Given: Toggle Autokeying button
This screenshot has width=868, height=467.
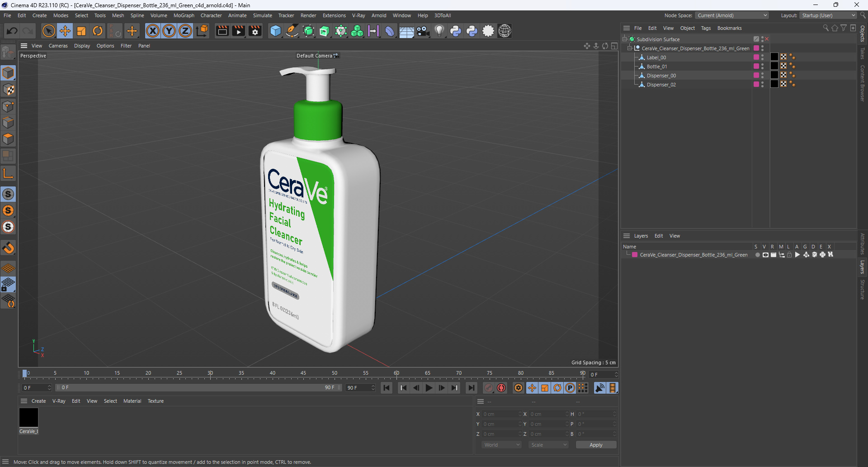Looking at the screenshot, I should [501, 388].
